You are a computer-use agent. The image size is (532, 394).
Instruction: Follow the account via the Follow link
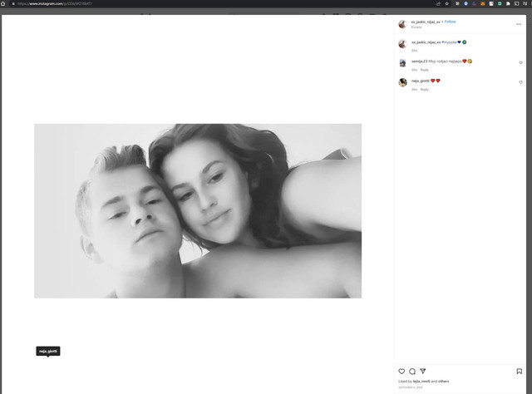[451, 22]
